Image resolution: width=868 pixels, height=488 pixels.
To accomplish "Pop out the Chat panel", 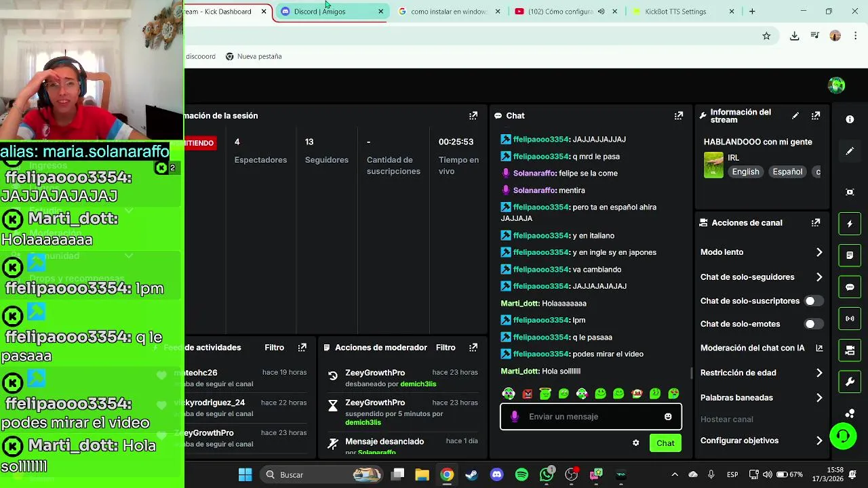I will tap(678, 116).
